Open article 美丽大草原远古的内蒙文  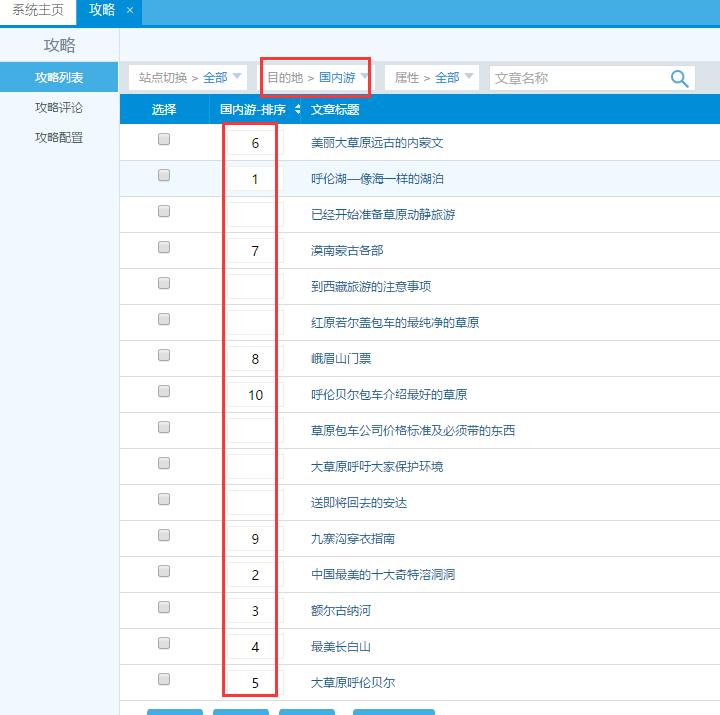pyautogui.click(x=377, y=143)
